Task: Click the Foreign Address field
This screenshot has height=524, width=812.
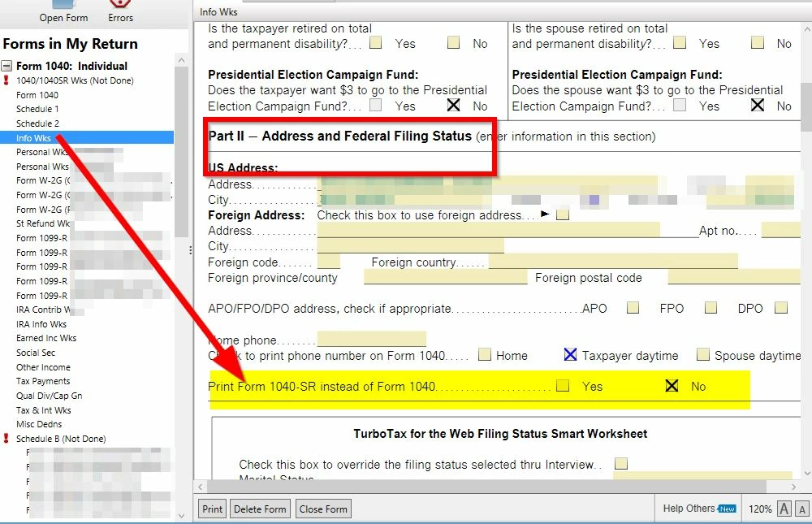Action: coord(488,230)
